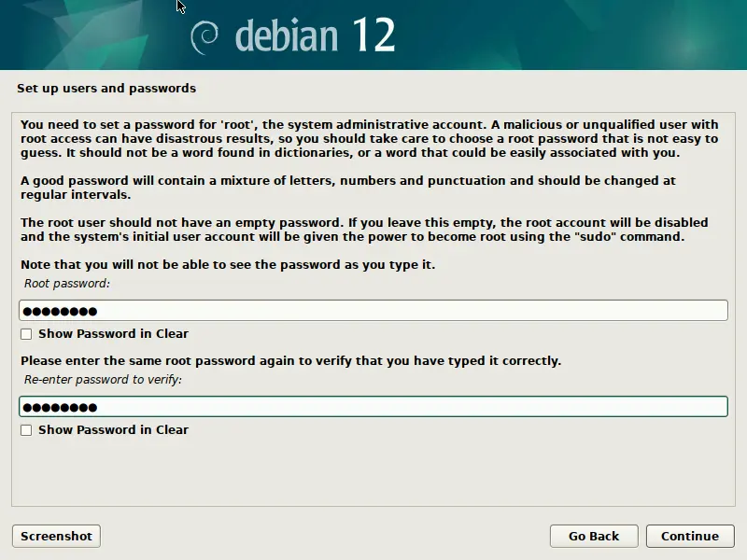Click the "A good password will contain" paragraph
The width and height of the screenshot is (747, 560).
(347, 188)
